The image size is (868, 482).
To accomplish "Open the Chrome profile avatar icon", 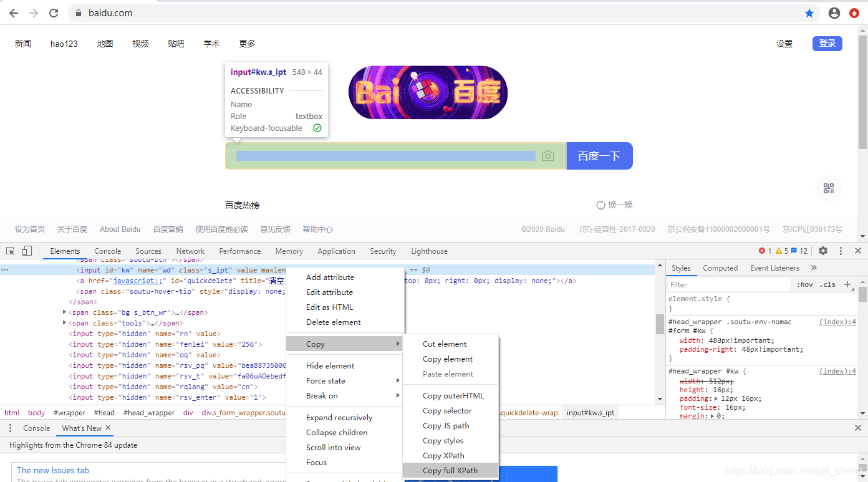I will [x=834, y=13].
